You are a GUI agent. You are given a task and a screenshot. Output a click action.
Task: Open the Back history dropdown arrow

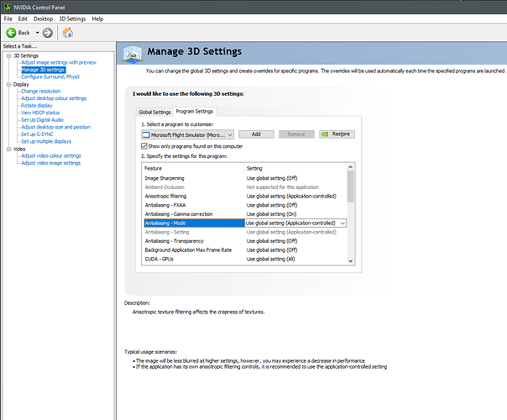(37, 33)
